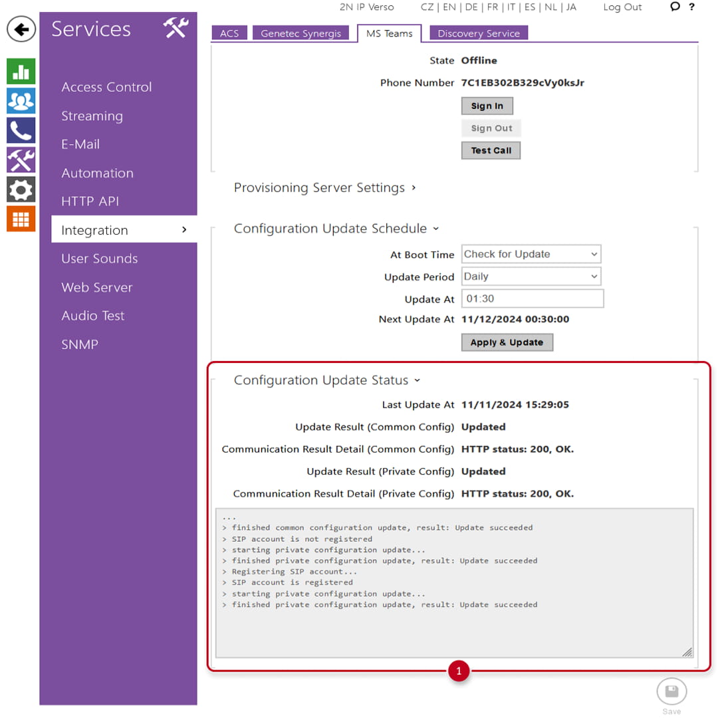Viewport: 728px width, 722px height.
Task: Select the Next Update At value 11/12/2024 00:30:00
Action: pos(515,319)
